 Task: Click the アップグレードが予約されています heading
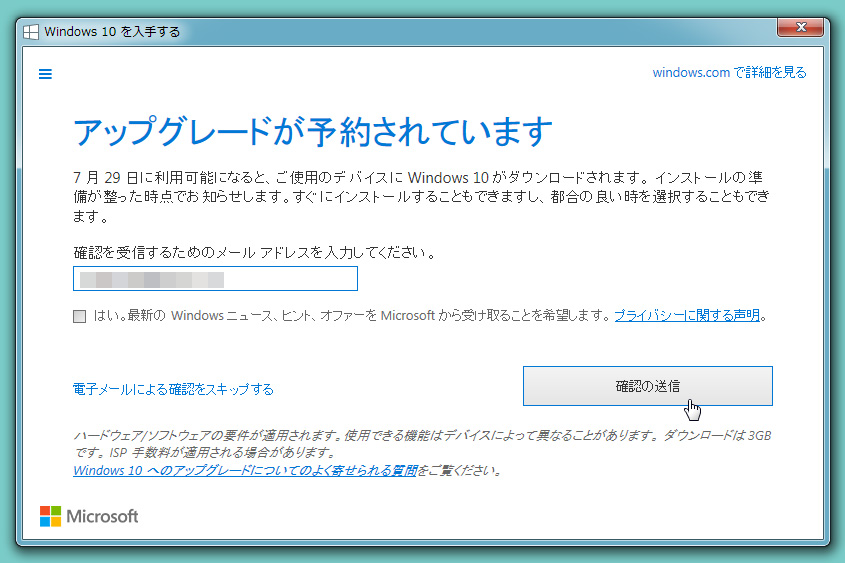pyautogui.click(x=313, y=131)
